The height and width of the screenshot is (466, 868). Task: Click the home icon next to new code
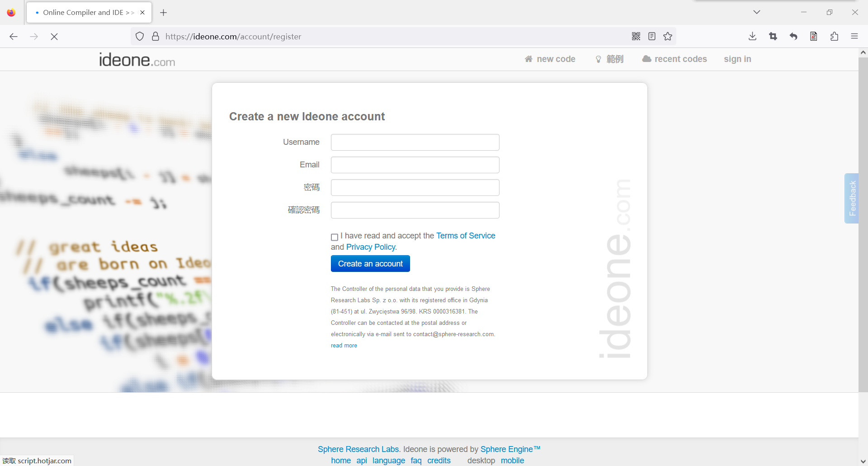pos(528,59)
